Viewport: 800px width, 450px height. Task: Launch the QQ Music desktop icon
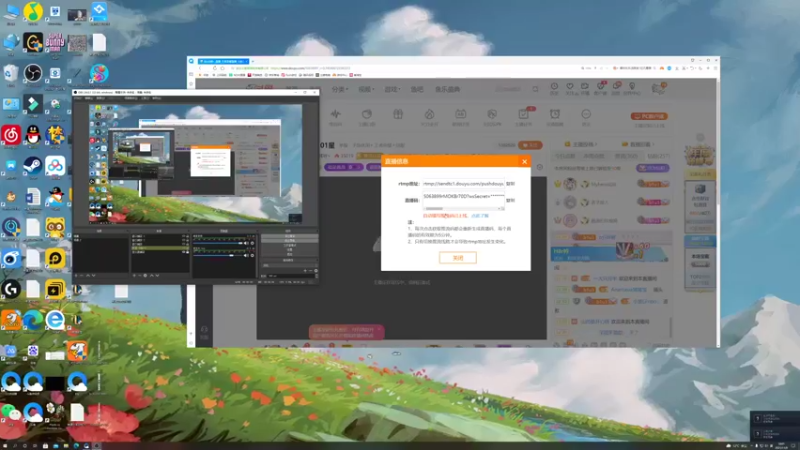coord(33,12)
